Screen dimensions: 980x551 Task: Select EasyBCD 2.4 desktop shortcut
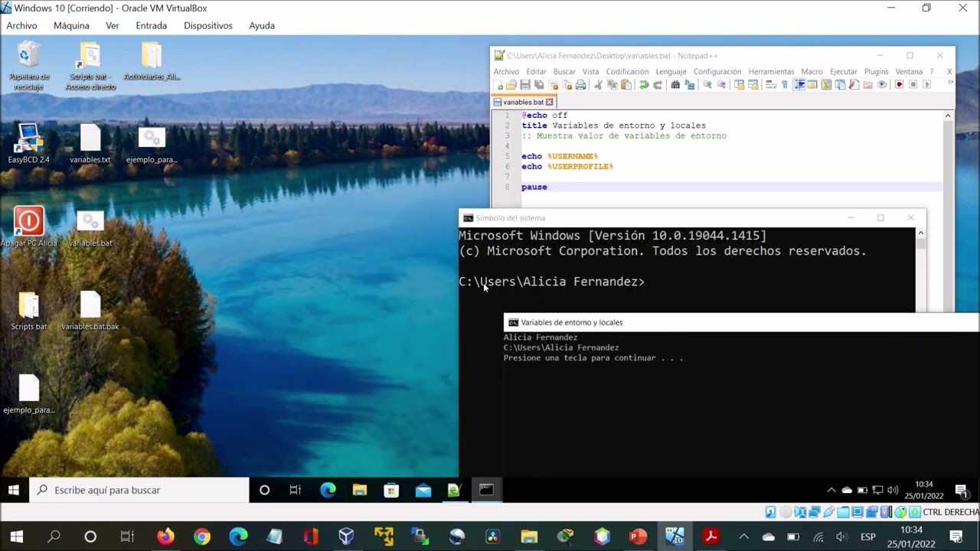(29, 143)
